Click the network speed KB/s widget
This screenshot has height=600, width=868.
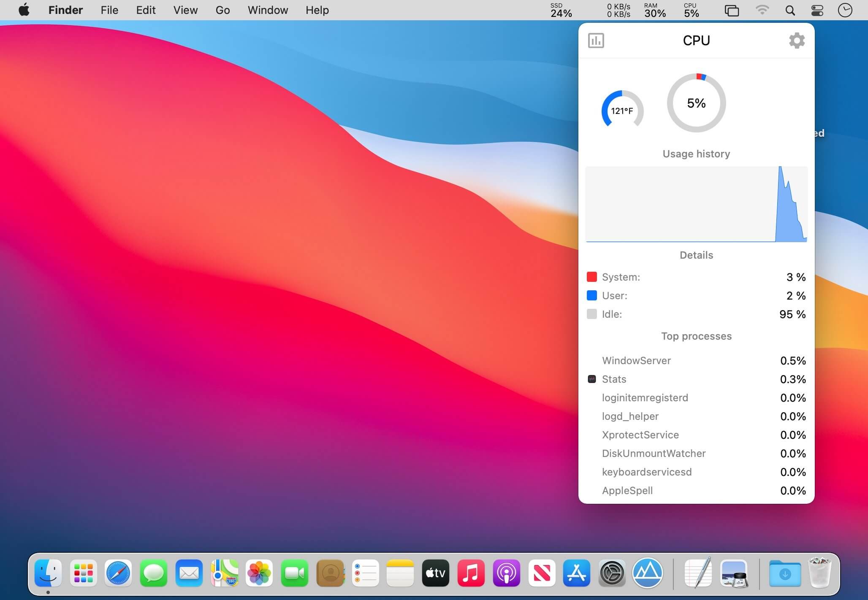(x=618, y=10)
